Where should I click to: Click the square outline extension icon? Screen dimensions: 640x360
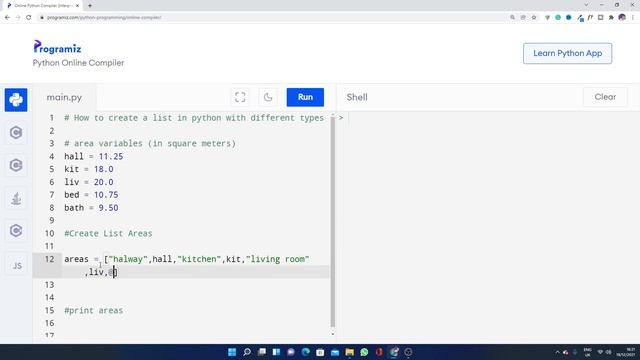[x=600, y=18]
